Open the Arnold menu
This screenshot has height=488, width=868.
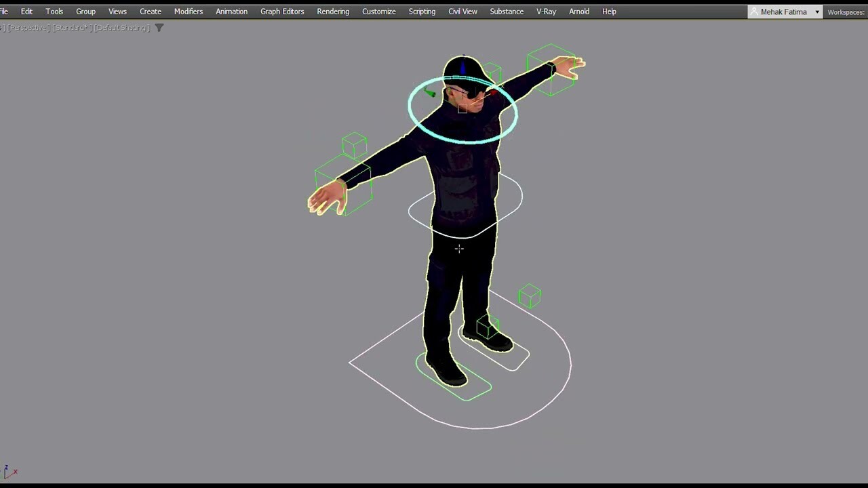click(579, 11)
